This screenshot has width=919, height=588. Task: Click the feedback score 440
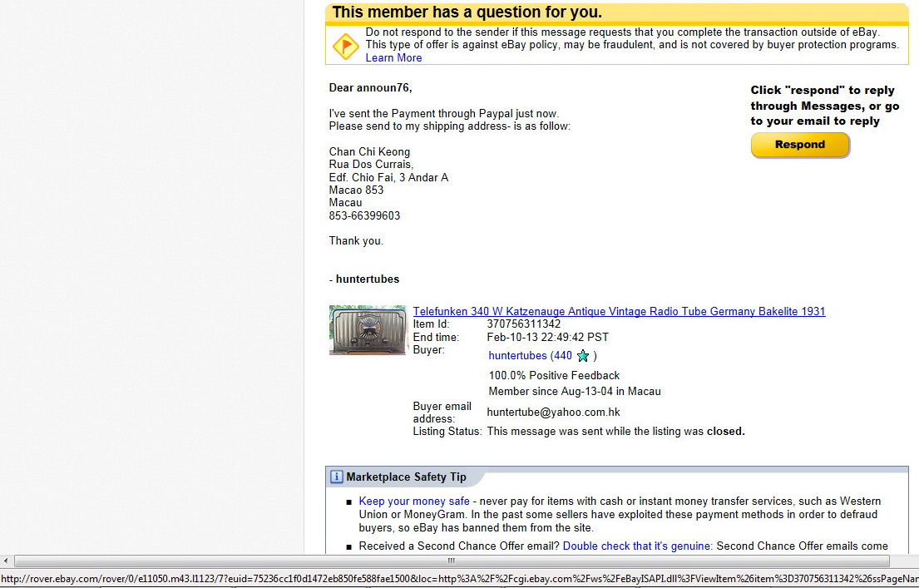(x=563, y=355)
